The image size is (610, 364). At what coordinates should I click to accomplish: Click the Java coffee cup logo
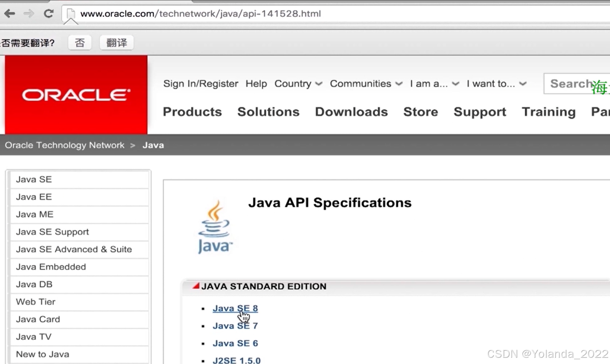[x=215, y=227]
